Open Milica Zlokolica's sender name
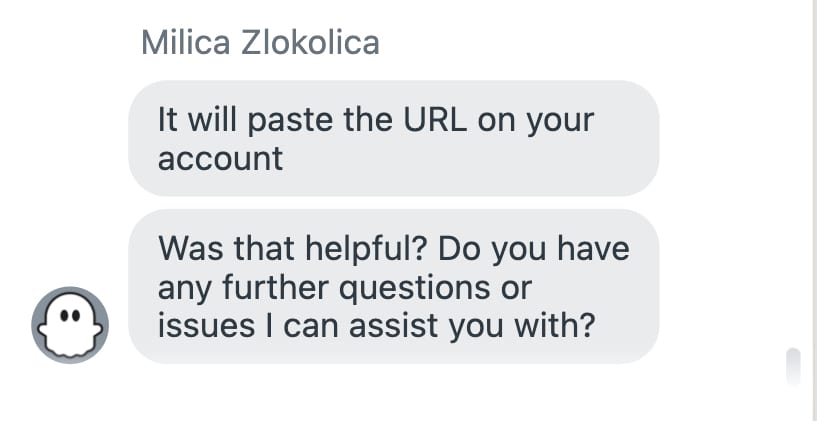Viewport: 817px width, 421px height. (x=261, y=42)
